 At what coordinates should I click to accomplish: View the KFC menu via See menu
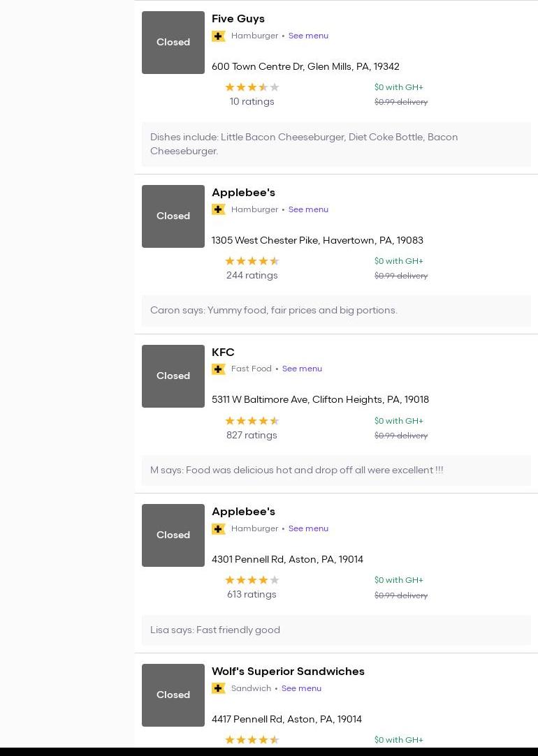[302, 369]
